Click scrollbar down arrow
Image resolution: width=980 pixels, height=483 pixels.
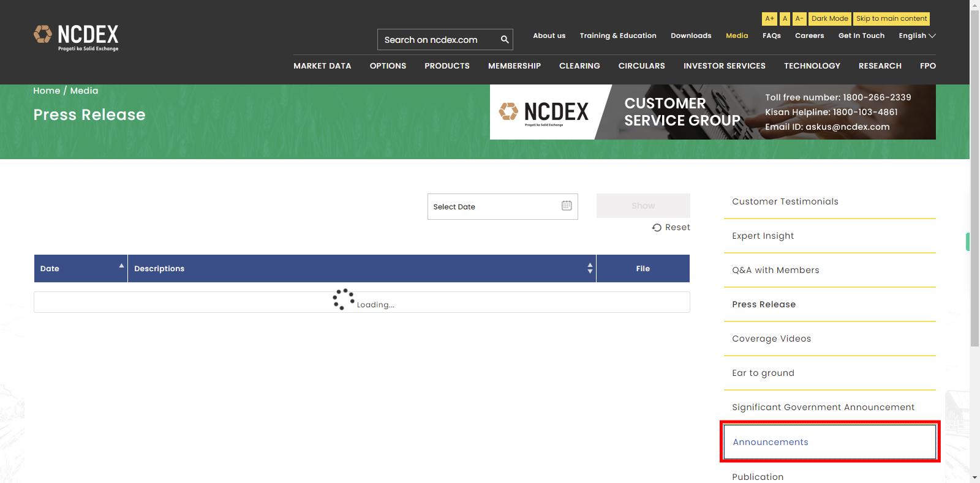tap(974, 477)
